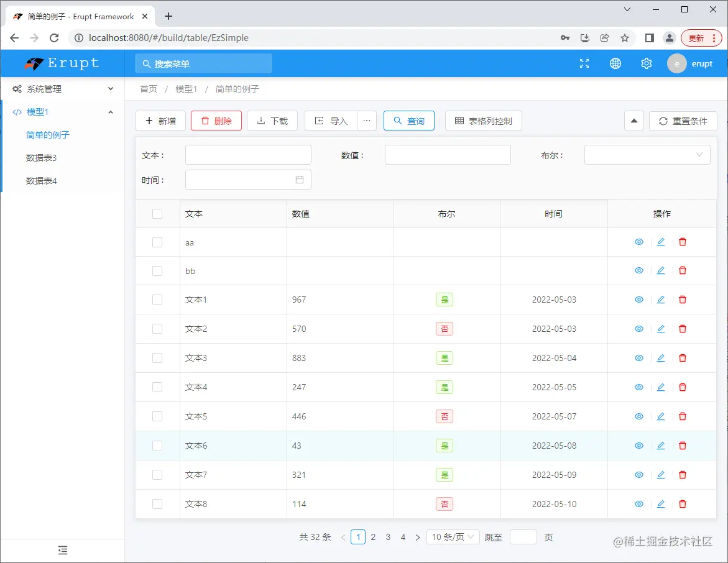728x563 pixels.
Task: Focus the 数值 filter input
Action: pyautogui.click(x=448, y=155)
